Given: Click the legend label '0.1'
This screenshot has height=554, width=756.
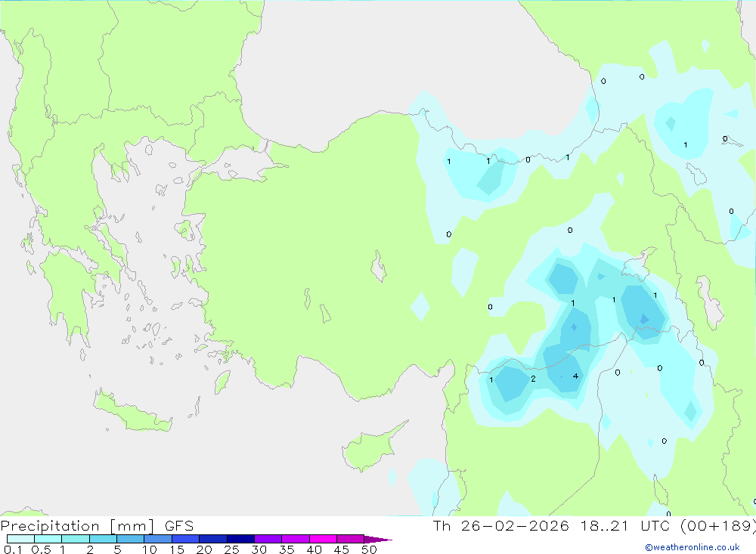Looking at the screenshot, I should [13, 549].
